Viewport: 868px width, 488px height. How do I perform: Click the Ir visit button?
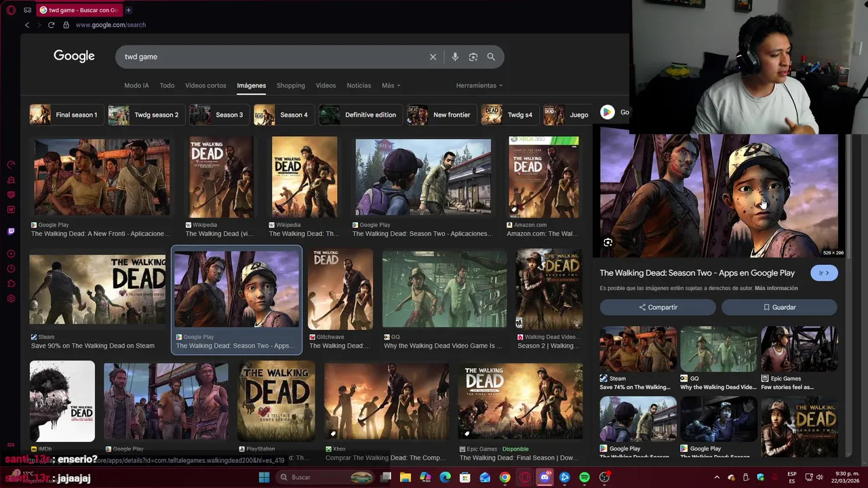(824, 273)
